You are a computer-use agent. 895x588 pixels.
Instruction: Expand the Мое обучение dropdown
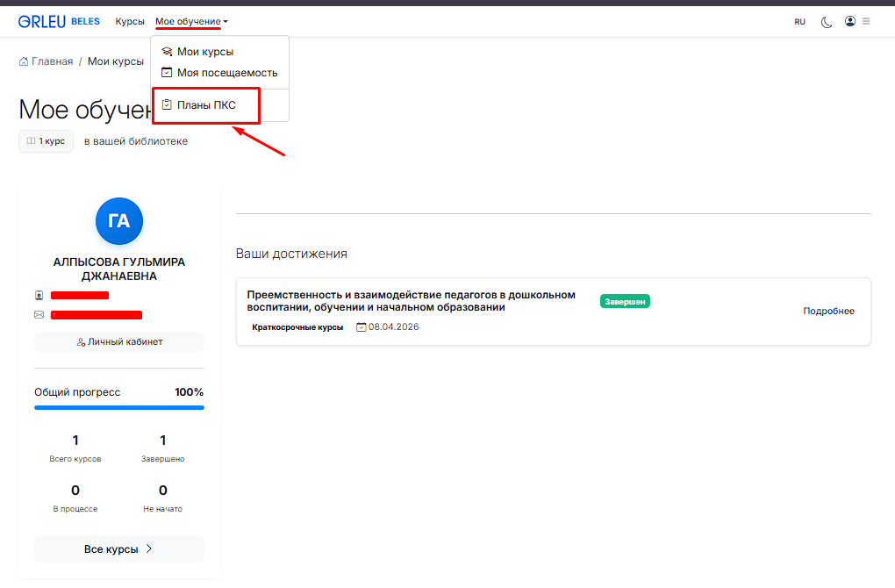(x=191, y=21)
